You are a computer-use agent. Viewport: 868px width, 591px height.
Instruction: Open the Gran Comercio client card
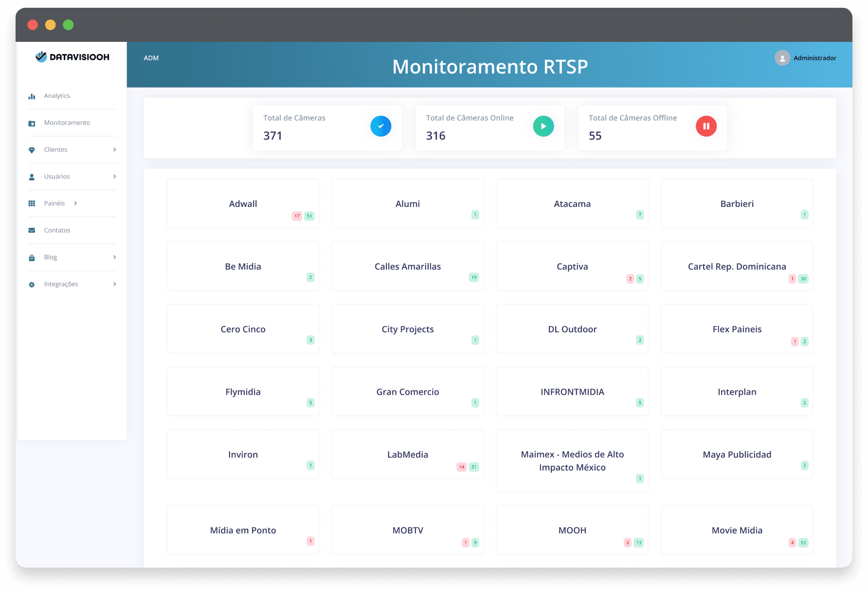[408, 392]
